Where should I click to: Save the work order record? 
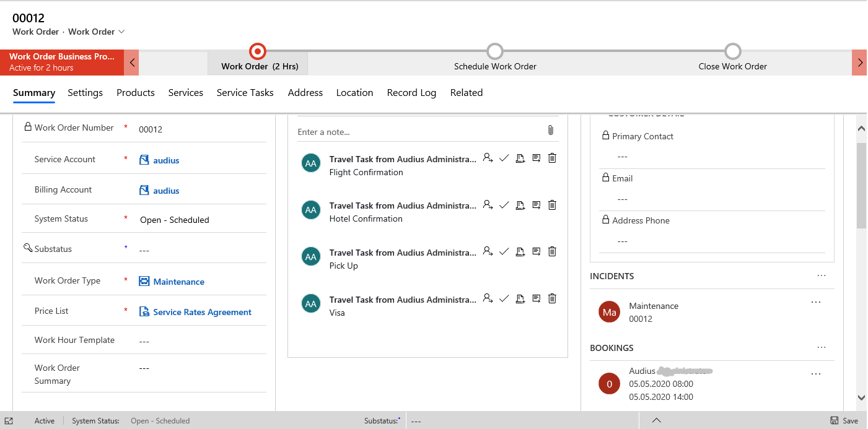(844, 421)
